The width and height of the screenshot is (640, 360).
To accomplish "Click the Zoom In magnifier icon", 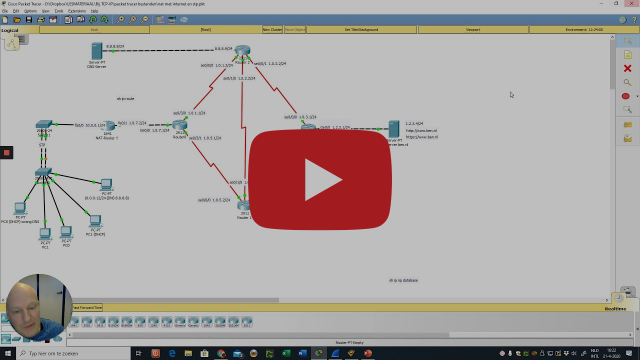I will pos(120,20).
